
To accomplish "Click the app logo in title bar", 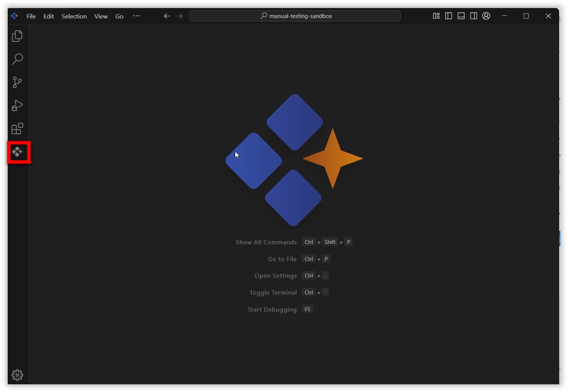I will click(14, 16).
